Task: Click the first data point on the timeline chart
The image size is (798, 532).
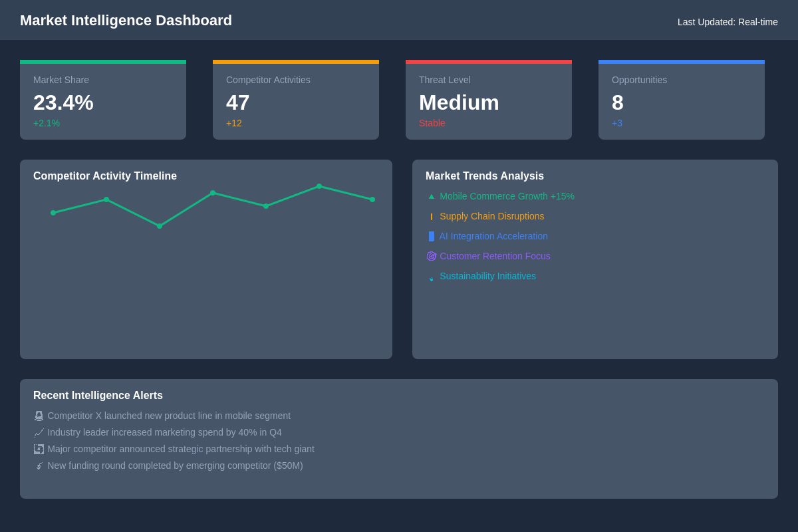Action: [x=53, y=213]
